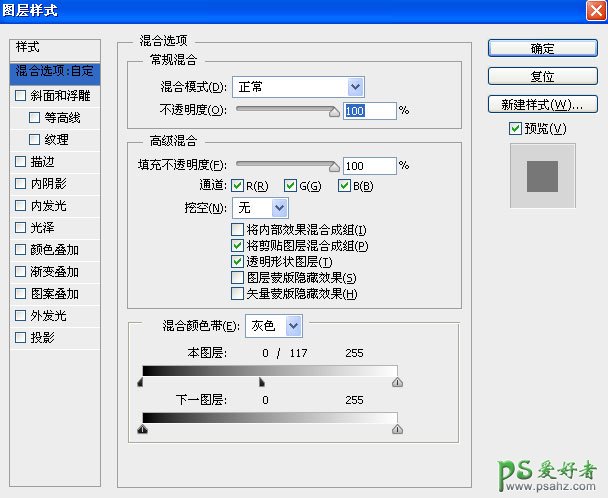The width and height of the screenshot is (608, 498).
Task: Click 本图层 split black triangle at 117
Action: coord(262,382)
